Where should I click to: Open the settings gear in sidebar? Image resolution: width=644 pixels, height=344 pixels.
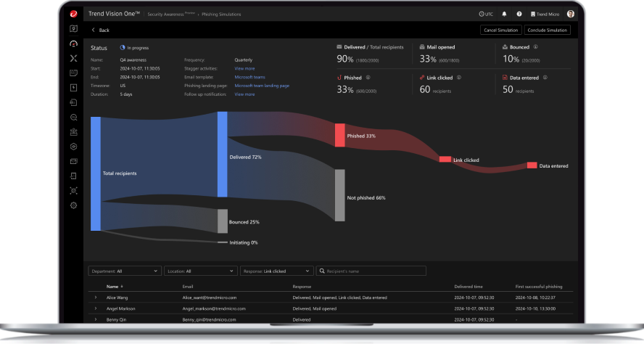[73, 205]
